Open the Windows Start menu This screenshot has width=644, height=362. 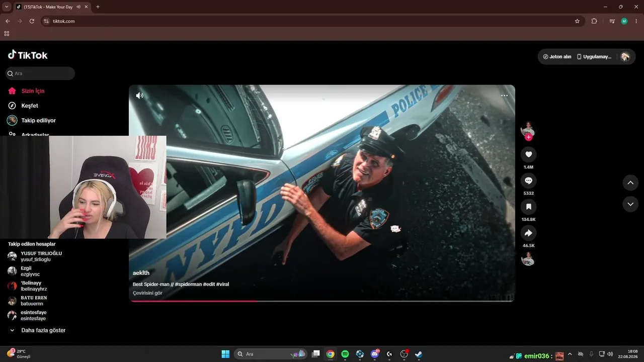pyautogui.click(x=225, y=354)
